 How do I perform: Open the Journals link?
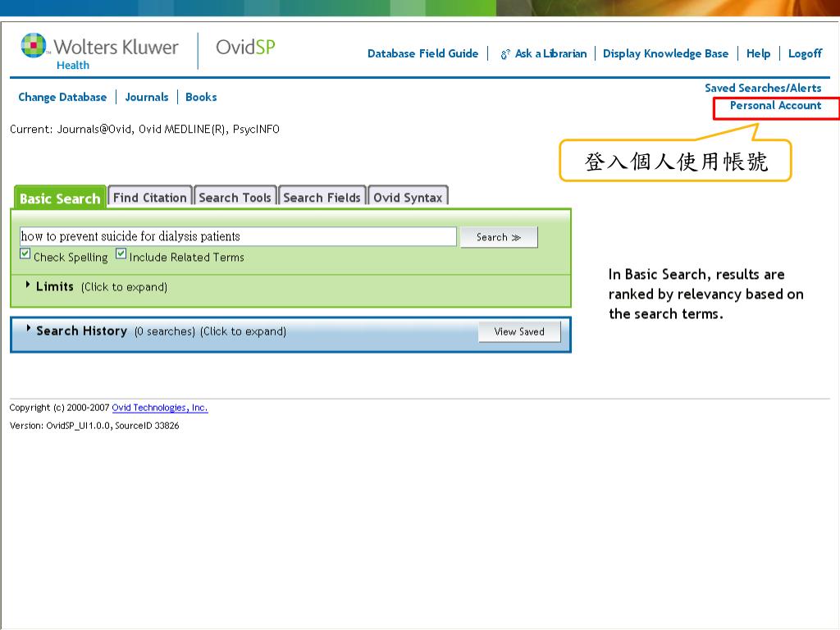coord(146,97)
